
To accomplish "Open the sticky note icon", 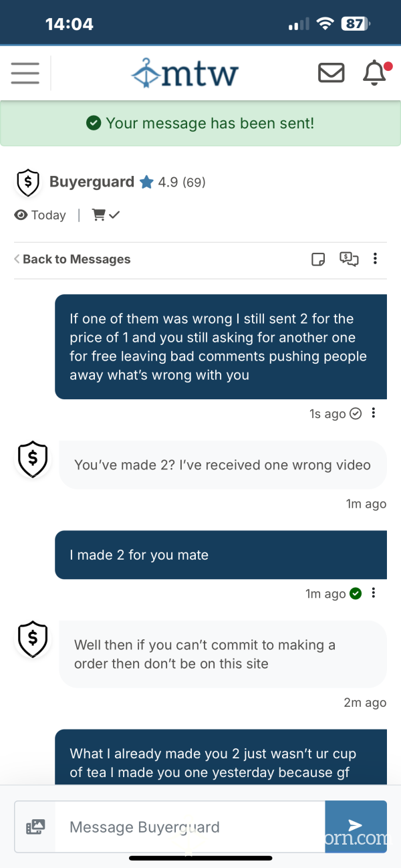I will pyautogui.click(x=319, y=259).
